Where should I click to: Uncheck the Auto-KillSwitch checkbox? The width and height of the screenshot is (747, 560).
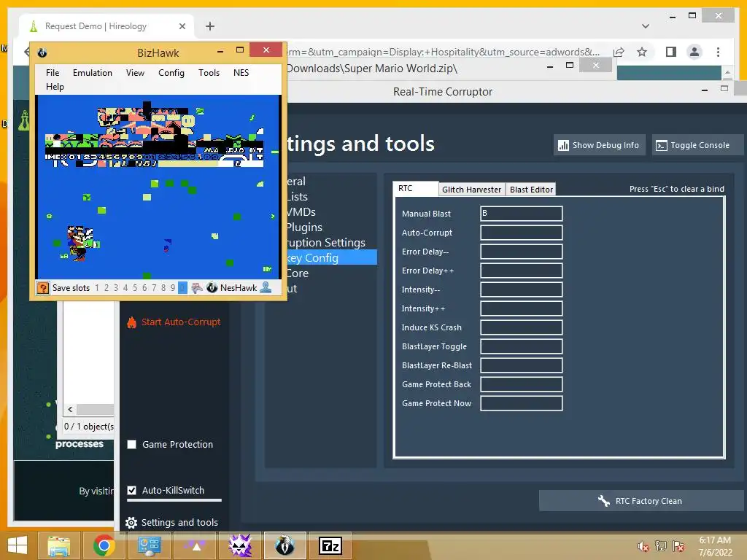pos(132,490)
